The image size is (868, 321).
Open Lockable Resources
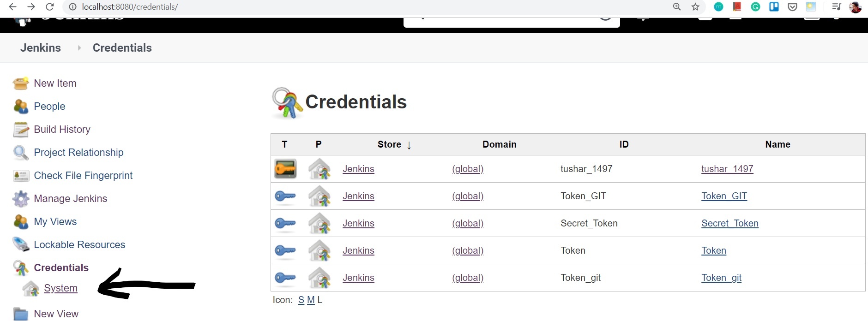(79, 244)
